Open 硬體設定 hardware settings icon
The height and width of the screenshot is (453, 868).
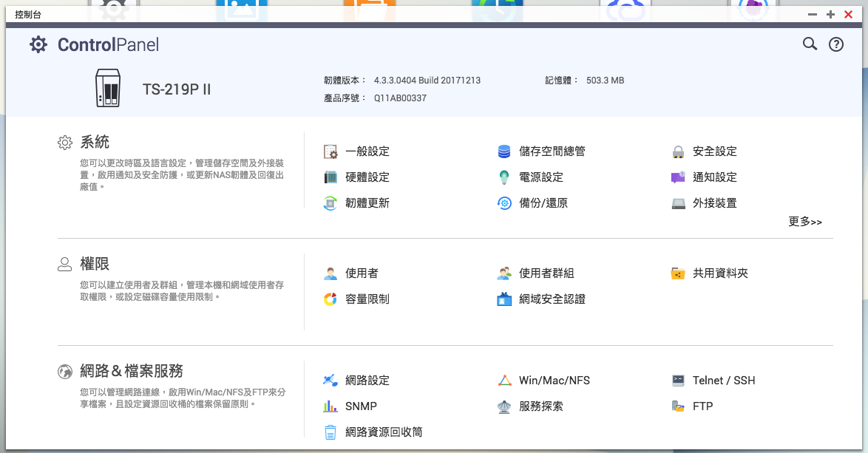[330, 177]
